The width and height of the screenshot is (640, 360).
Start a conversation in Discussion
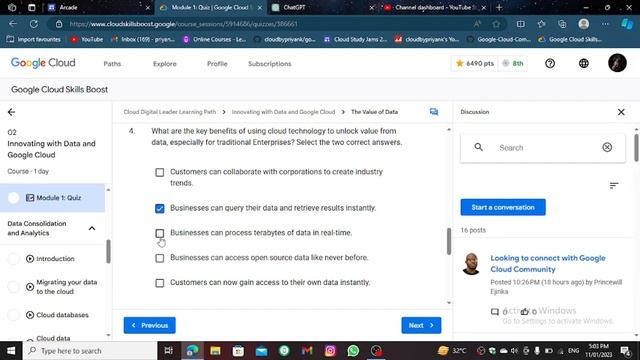(x=503, y=207)
